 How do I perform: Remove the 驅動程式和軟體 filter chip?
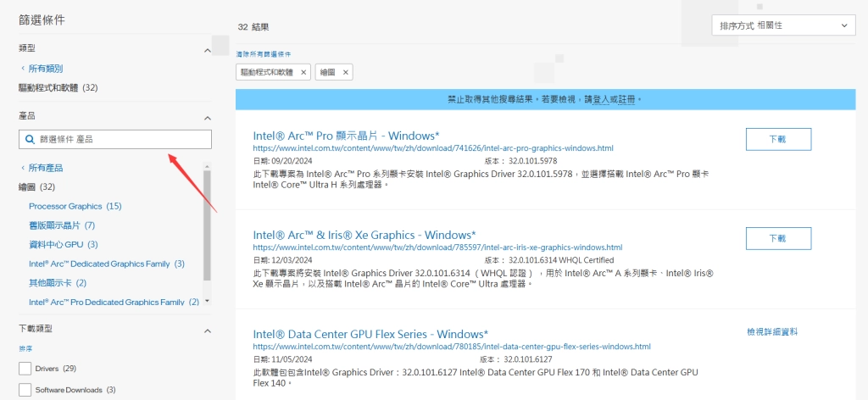303,73
